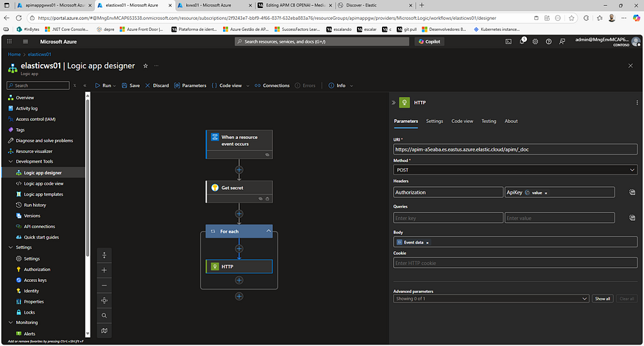Open portal settings gear icon
This screenshot has width=644, height=346.
[x=535, y=41]
